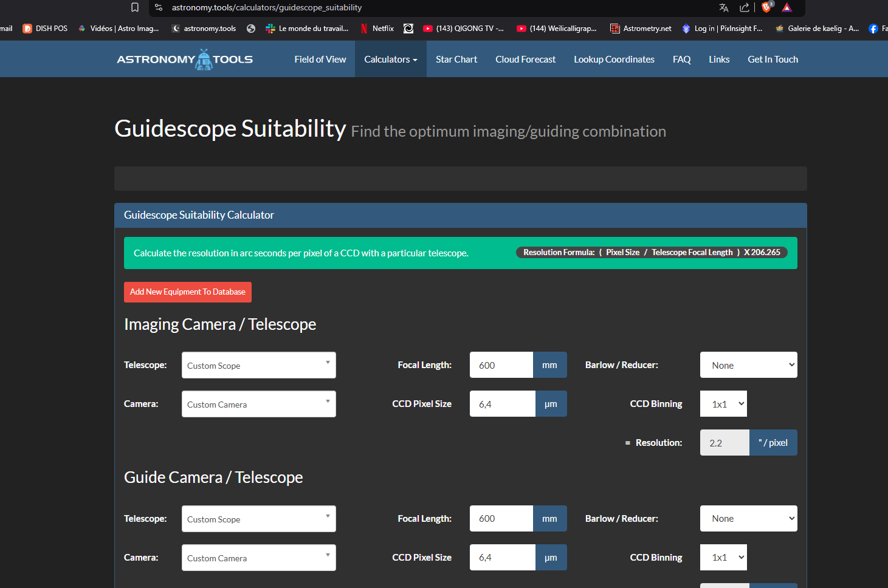This screenshot has height=588, width=888.
Task: Open the guide CCD Binning dropdown
Action: [x=723, y=558]
